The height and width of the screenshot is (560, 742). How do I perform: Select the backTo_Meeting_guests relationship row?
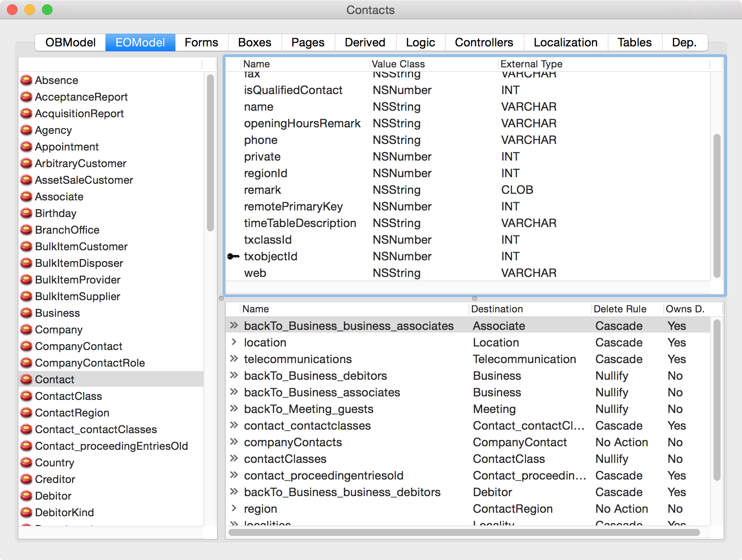coord(308,409)
